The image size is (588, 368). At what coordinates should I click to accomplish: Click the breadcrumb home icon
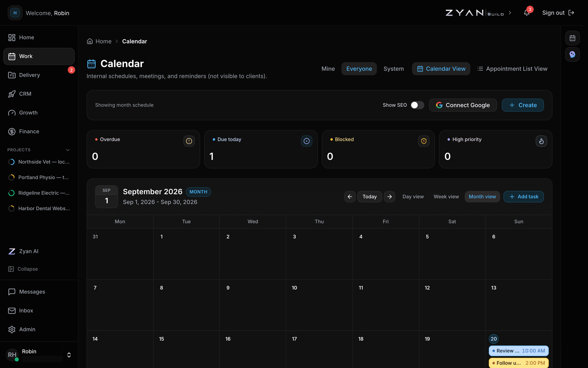tap(90, 41)
